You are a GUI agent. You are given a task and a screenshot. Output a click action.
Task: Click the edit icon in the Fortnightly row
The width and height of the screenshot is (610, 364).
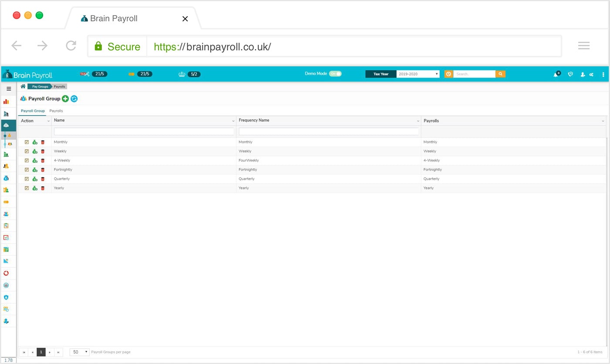pos(27,170)
